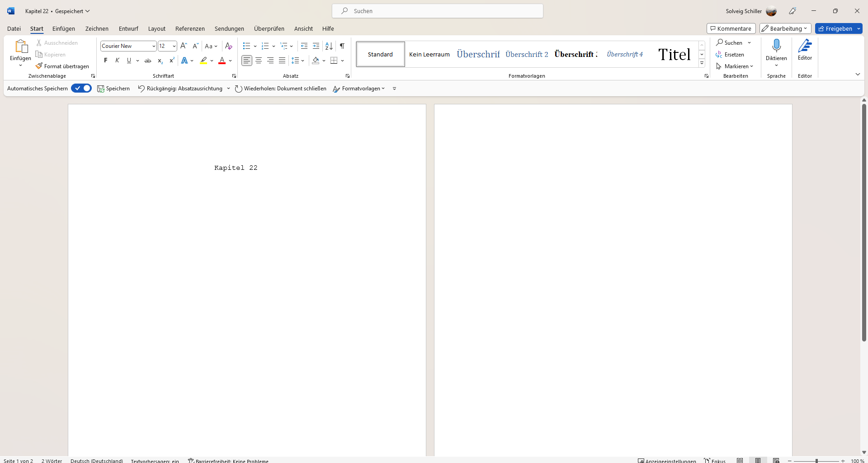Click the Speichern button
This screenshot has width=868, height=463.
coord(113,89)
